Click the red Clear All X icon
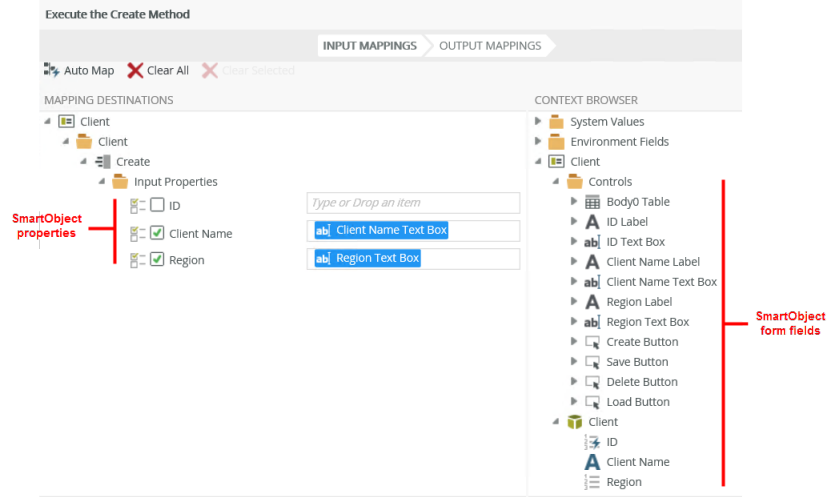This screenshot has width=838, height=497. point(135,70)
